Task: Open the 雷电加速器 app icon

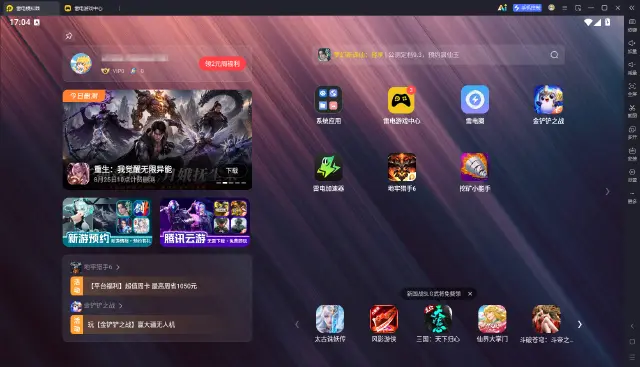Action: tap(328, 167)
